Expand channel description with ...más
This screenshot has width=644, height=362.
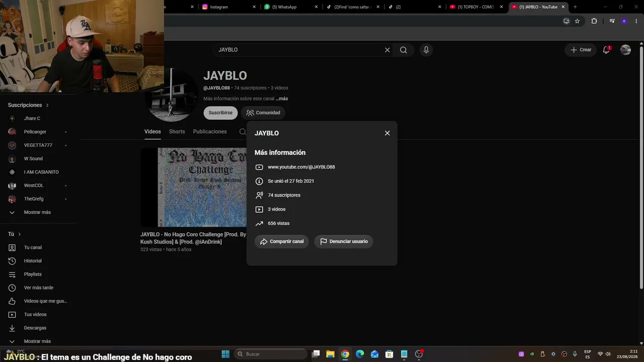pos(282,99)
